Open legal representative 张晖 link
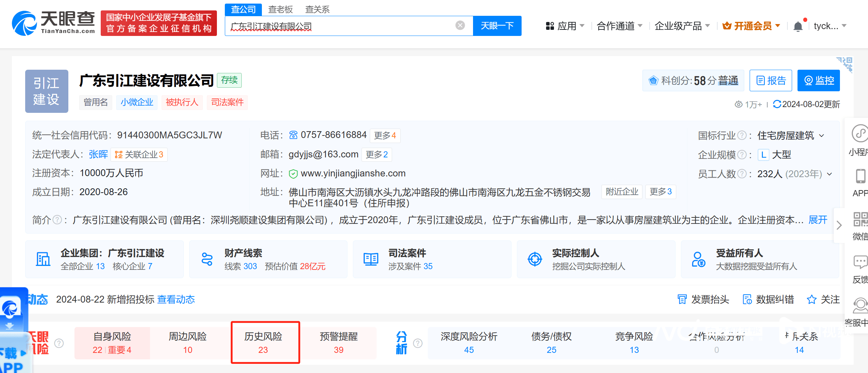 [x=98, y=155]
